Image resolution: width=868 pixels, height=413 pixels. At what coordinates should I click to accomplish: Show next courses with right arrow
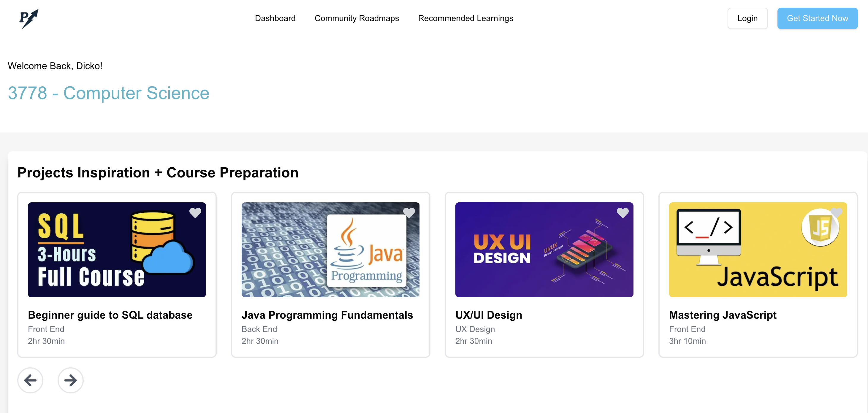tap(70, 380)
